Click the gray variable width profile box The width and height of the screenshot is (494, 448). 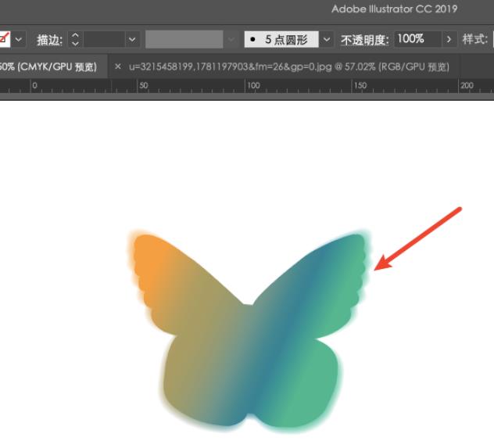click(184, 39)
